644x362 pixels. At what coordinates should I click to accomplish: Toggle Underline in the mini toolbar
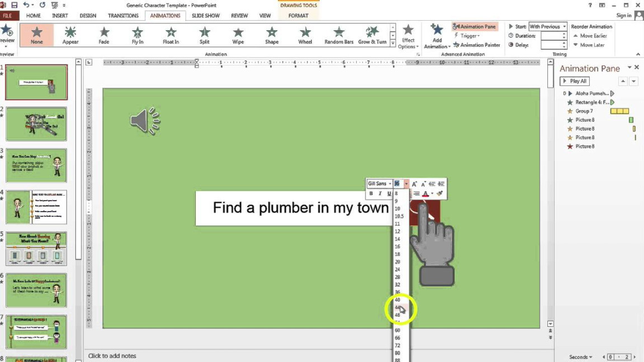(x=389, y=193)
